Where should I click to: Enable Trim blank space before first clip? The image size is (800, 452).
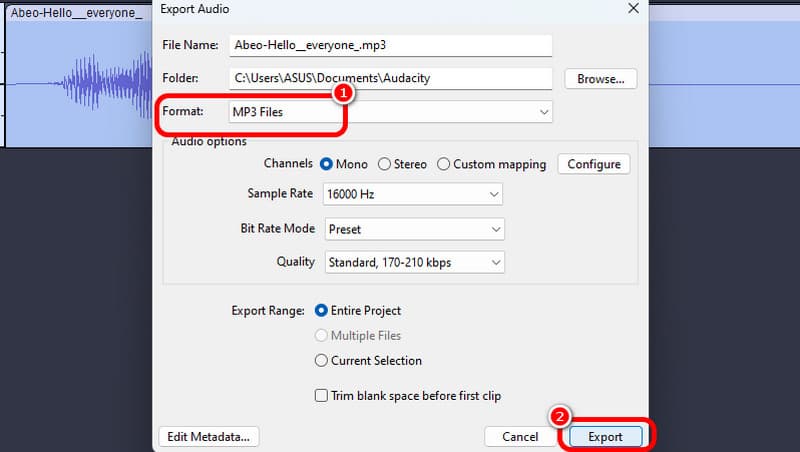(x=322, y=396)
